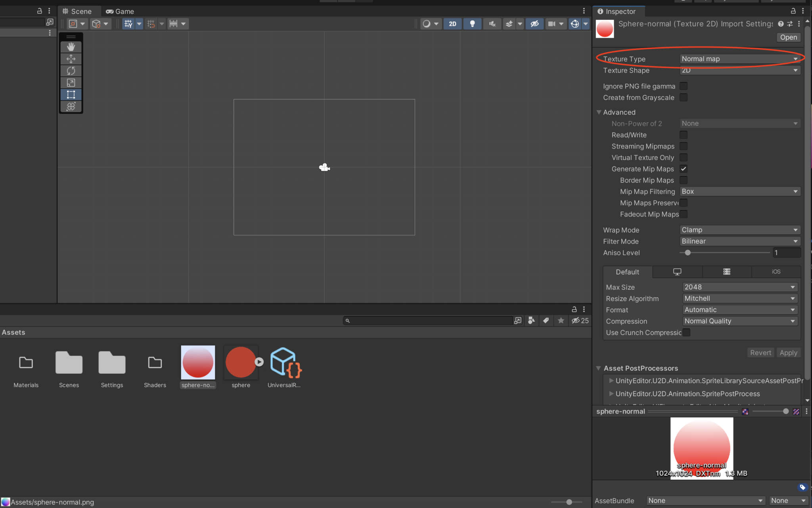
Task: Open the Wrap Mode dropdown
Action: (x=739, y=230)
